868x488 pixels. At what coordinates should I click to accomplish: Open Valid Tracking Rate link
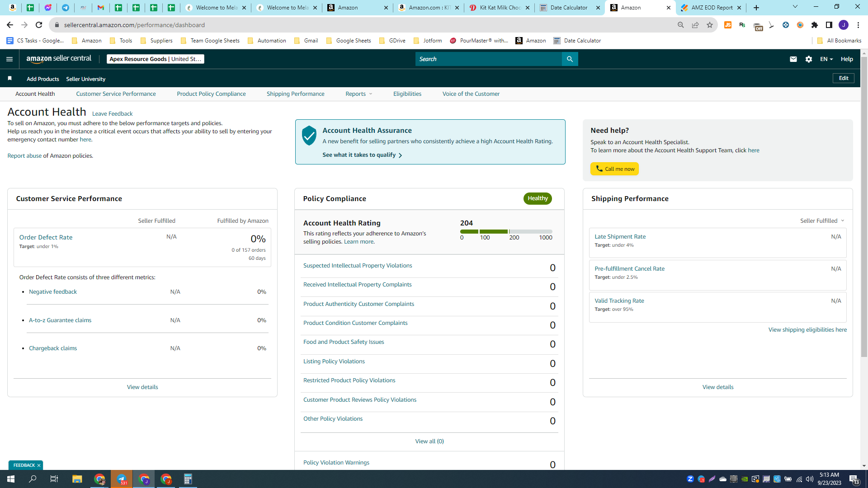pyautogui.click(x=619, y=301)
